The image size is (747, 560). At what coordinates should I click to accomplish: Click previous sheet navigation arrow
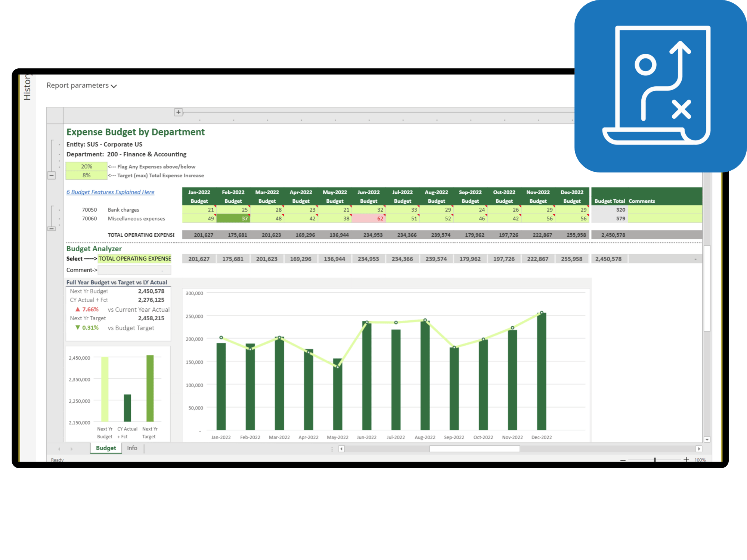[x=59, y=449]
